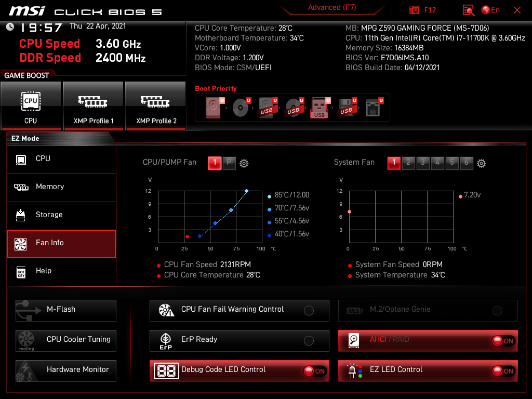
Task: Switch the AHCI/RAID toggle
Action: tap(503, 341)
